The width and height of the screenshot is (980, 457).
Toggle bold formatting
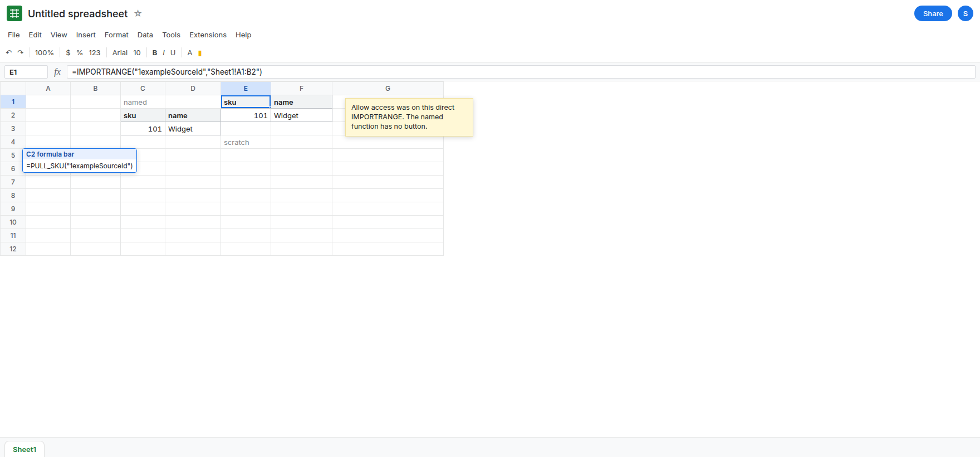155,52
